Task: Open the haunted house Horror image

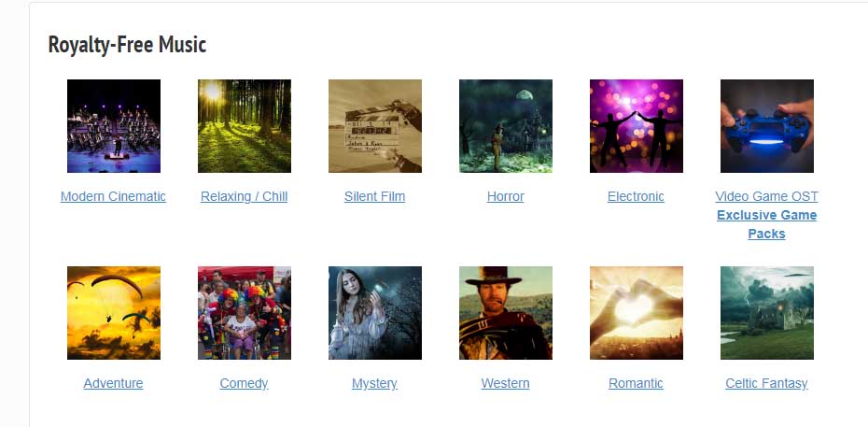Action: tap(506, 126)
